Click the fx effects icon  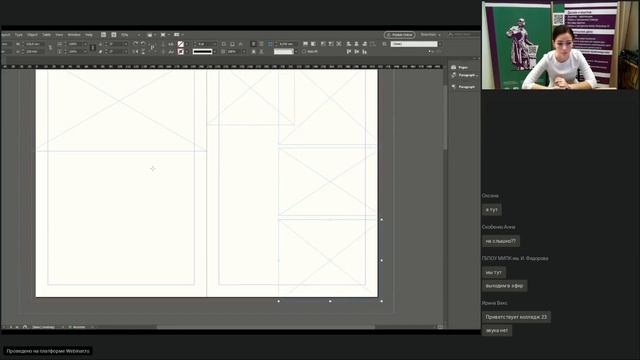point(240,44)
